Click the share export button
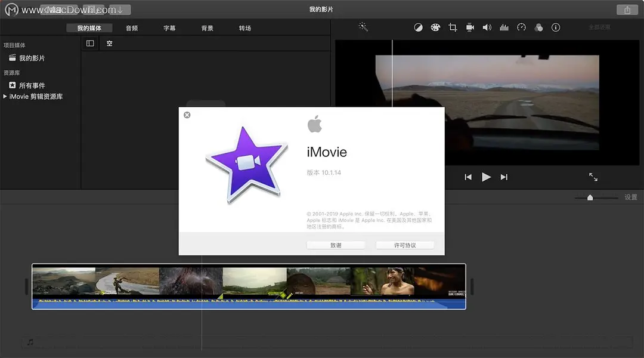The width and height of the screenshot is (644, 358). (627, 10)
